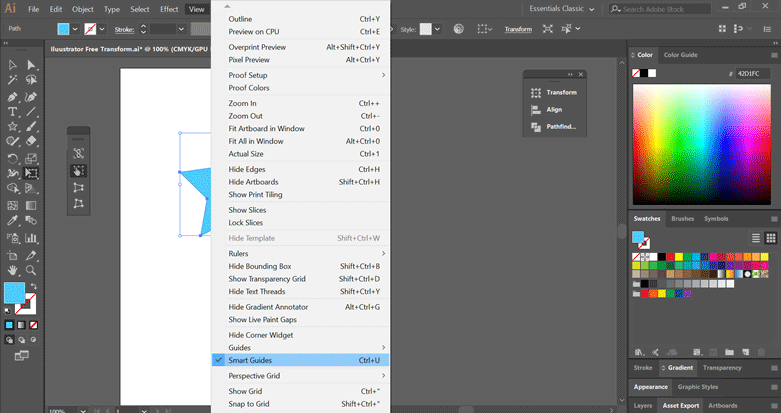This screenshot has width=781, height=413.
Task: Select the Direct Selection tool
Action: tap(31, 65)
